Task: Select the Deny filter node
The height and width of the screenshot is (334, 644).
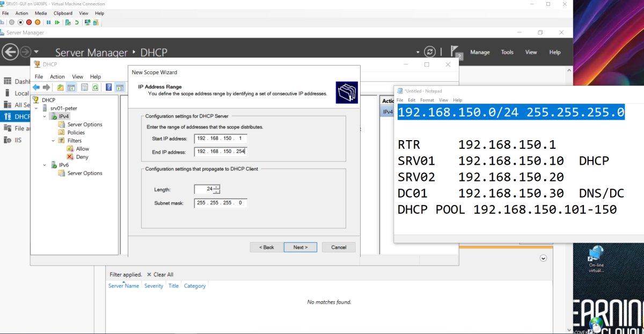Action: (82, 157)
